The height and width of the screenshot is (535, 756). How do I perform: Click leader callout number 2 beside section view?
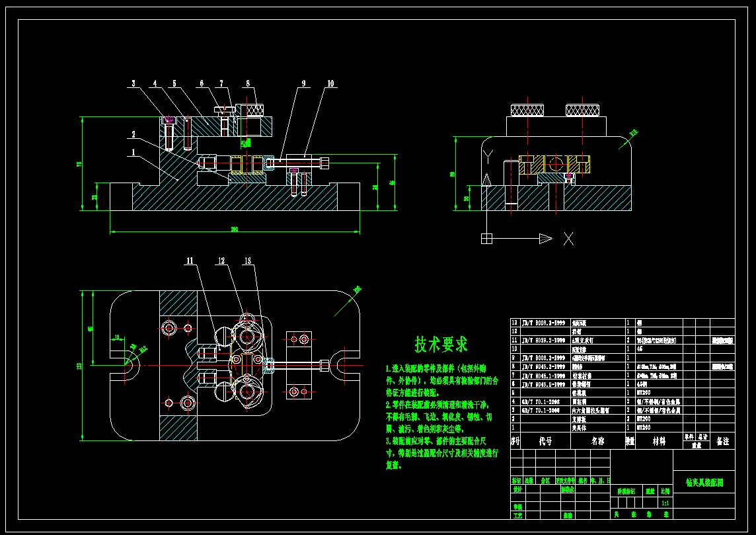coord(133,135)
